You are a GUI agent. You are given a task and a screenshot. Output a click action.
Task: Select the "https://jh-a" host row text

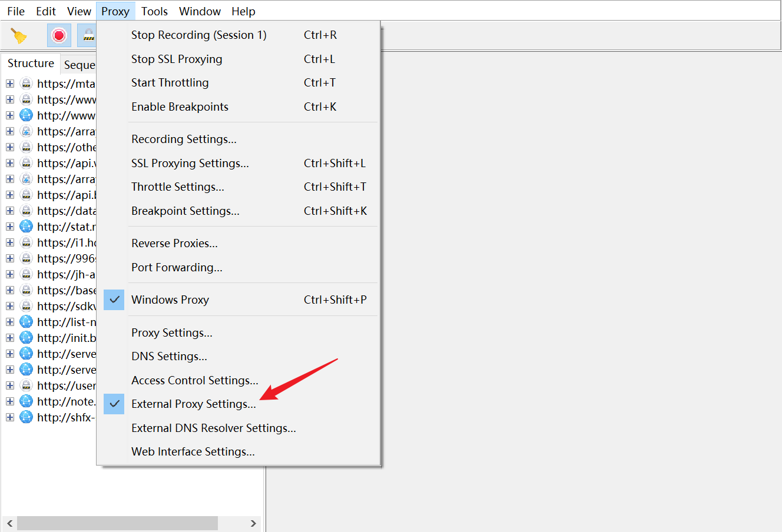67,274
